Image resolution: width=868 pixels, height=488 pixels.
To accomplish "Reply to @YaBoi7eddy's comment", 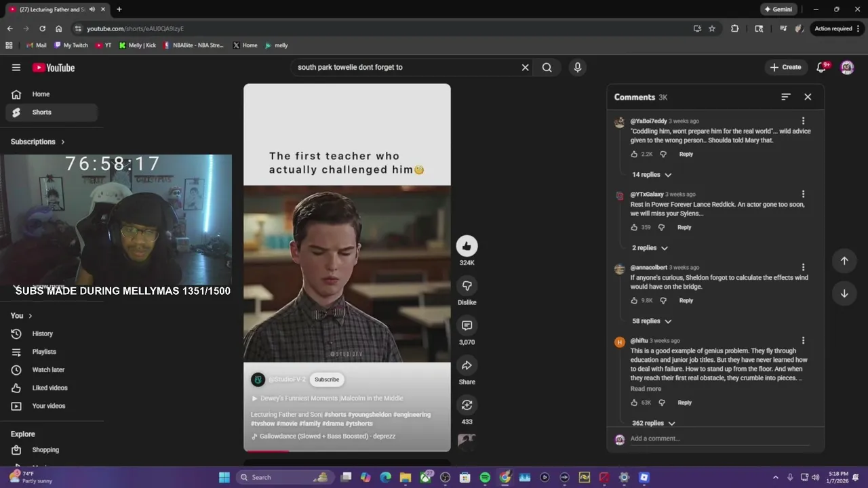I will [x=686, y=154].
